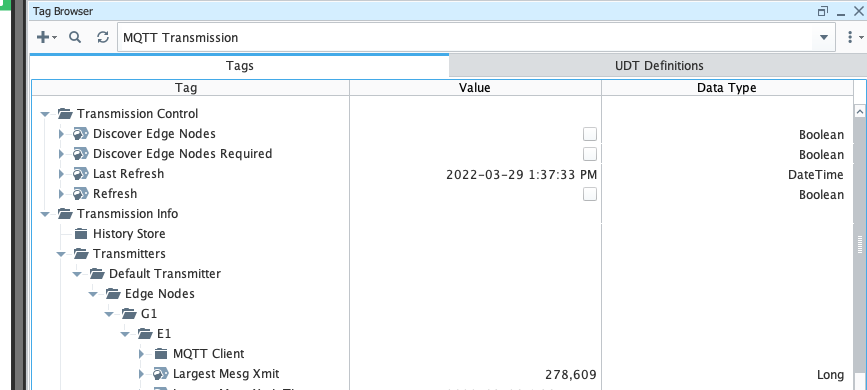The image size is (867, 390).
Task: Switch to the UDT Definitions tab
Action: coord(659,66)
